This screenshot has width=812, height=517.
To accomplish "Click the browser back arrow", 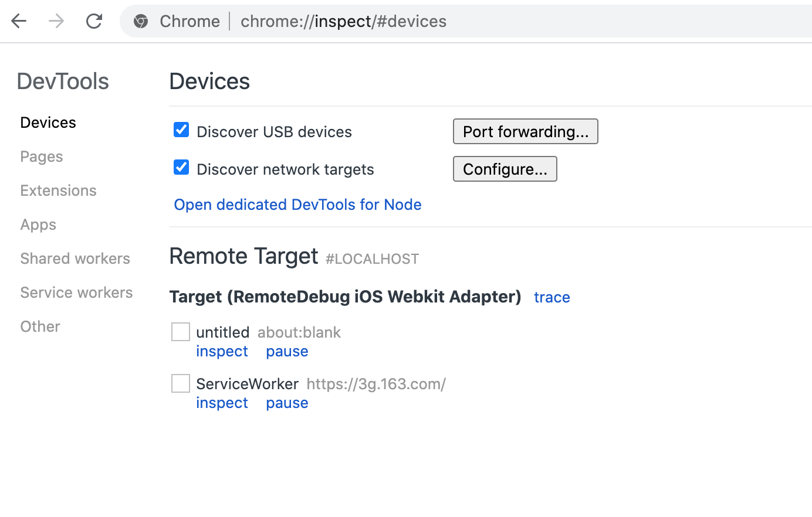I will coord(19,21).
